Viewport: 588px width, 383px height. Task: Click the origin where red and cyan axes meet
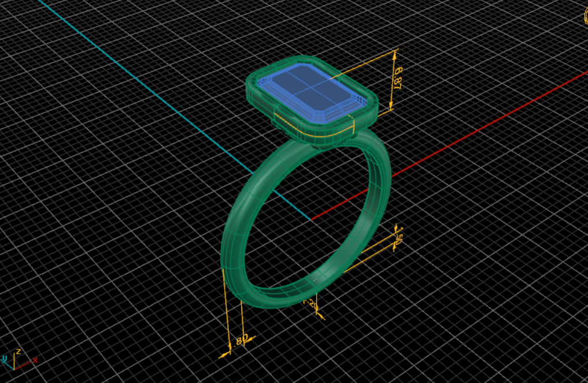pos(311,220)
